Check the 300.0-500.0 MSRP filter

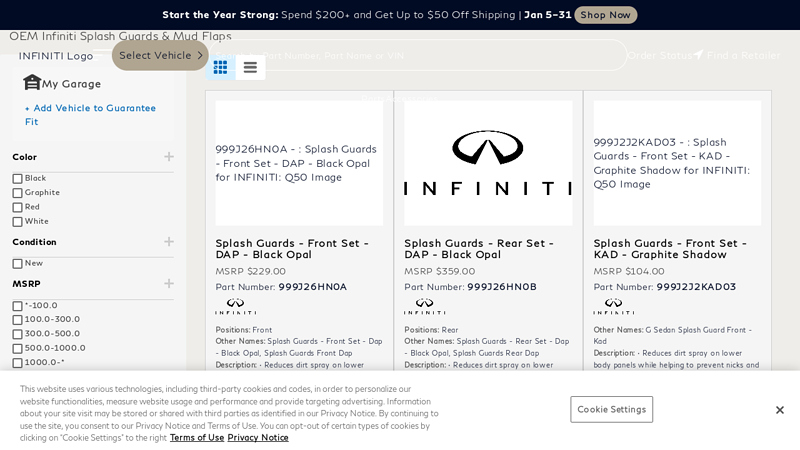[17, 334]
